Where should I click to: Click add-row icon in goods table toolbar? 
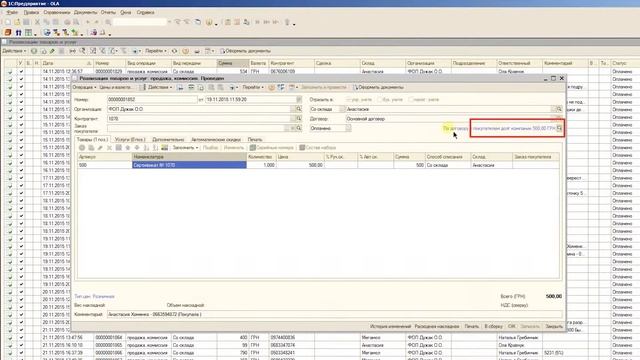click(x=82, y=148)
